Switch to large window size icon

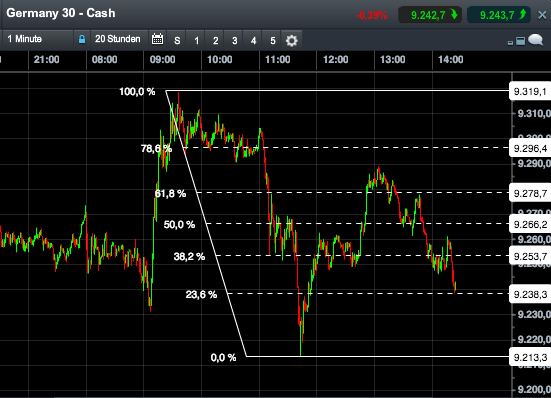[x=520, y=41]
